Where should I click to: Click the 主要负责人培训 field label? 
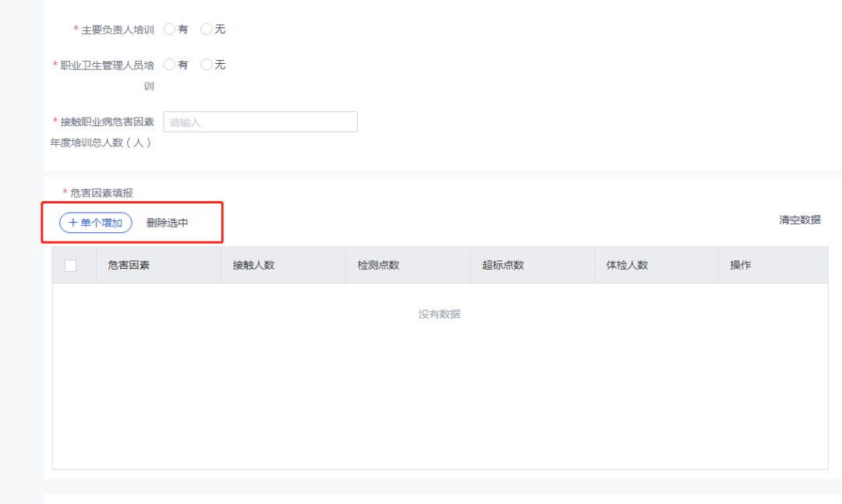coord(117,29)
